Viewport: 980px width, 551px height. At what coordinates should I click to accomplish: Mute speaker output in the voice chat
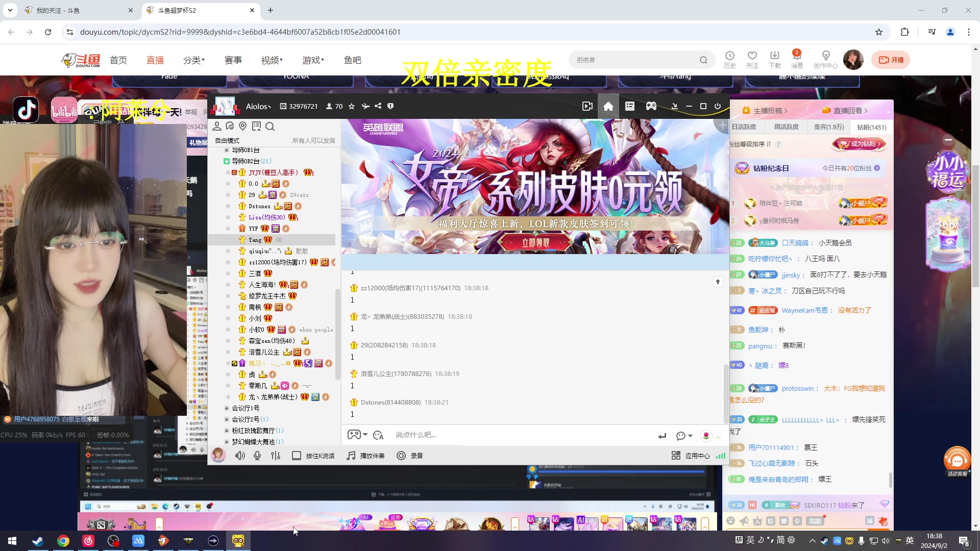[x=239, y=456]
